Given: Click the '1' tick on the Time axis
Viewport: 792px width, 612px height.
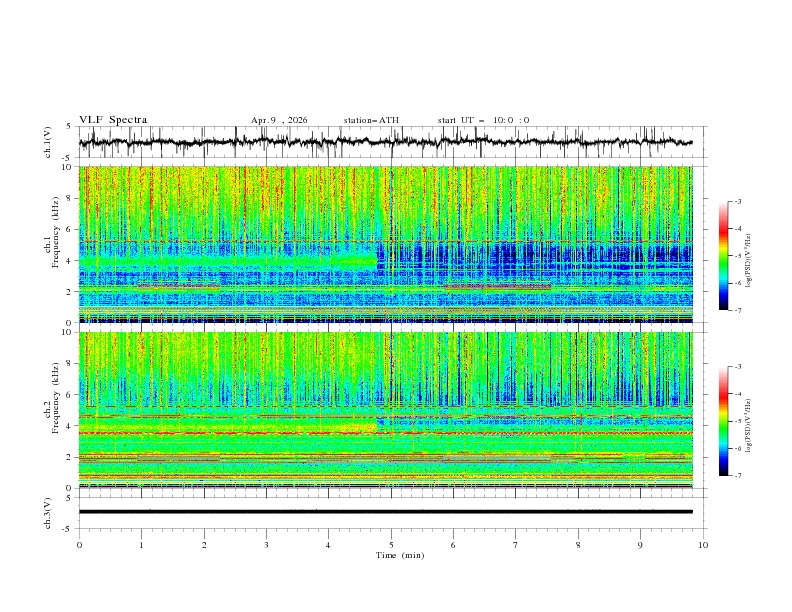Looking at the screenshot, I should (x=141, y=545).
